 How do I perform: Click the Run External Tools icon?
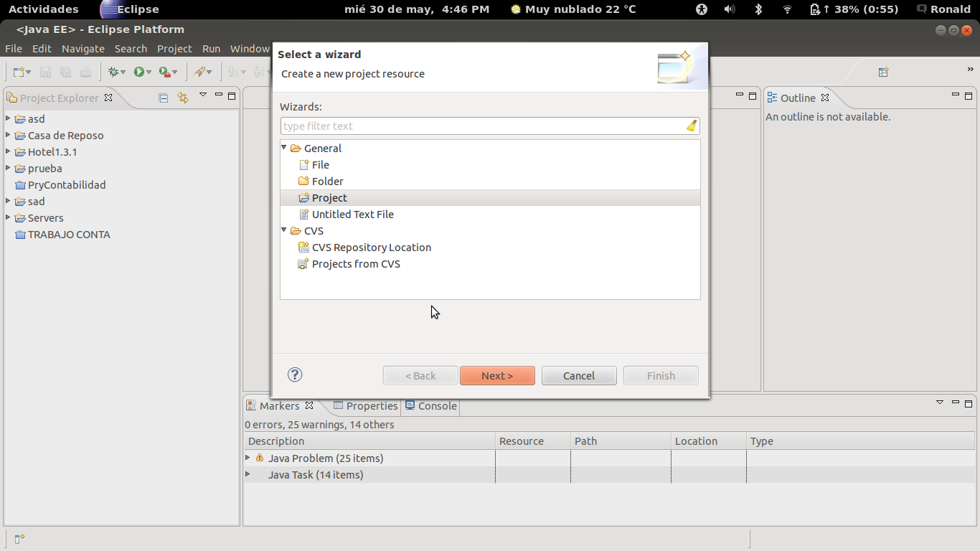[x=164, y=72]
